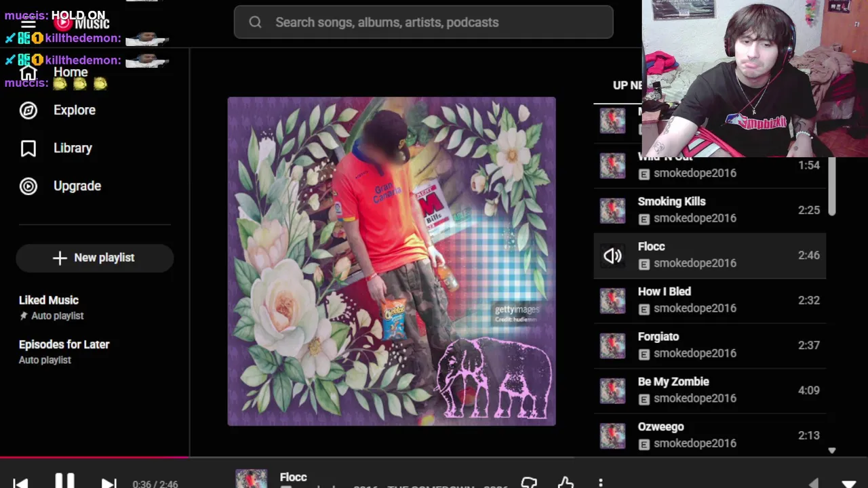The image size is (868, 488).
Task: Click the search songs input field
Action: tap(424, 22)
